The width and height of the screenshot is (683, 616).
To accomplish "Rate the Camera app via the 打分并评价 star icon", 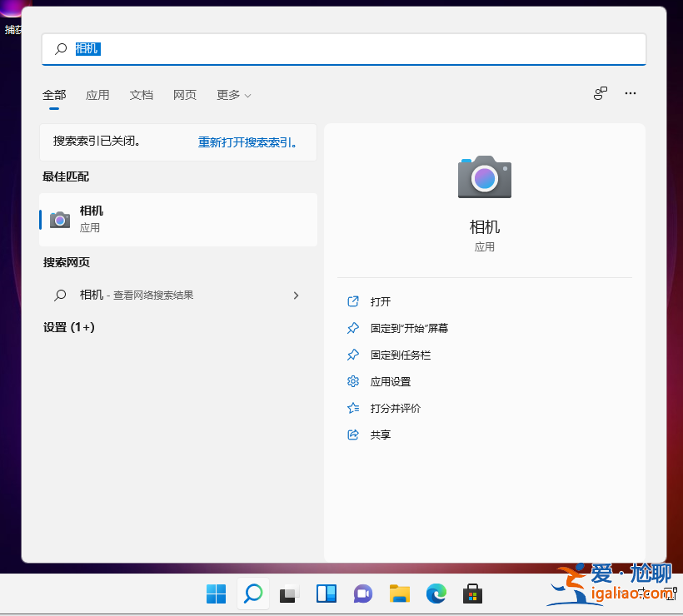I will tap(353, 408).
